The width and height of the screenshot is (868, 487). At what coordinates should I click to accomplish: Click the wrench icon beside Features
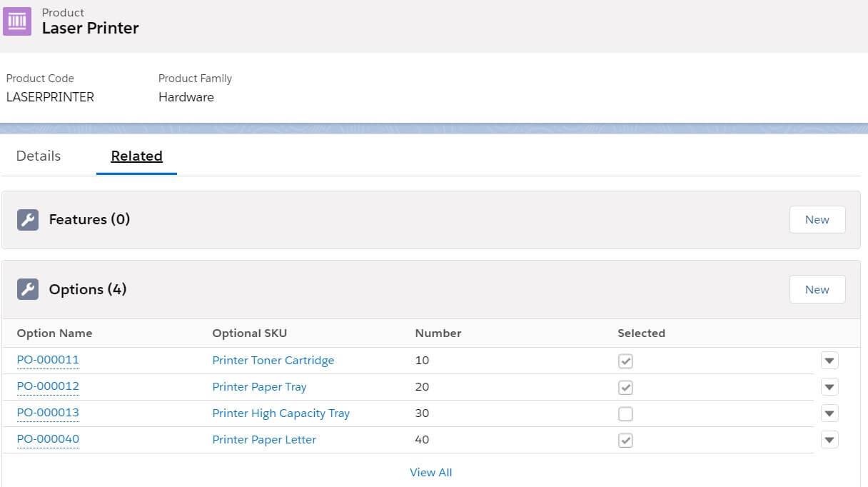click(27, 220)
